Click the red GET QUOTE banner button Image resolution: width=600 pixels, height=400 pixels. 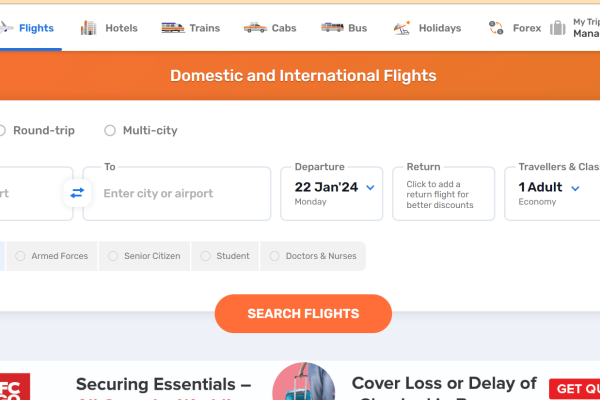click(x=574, y=389)
